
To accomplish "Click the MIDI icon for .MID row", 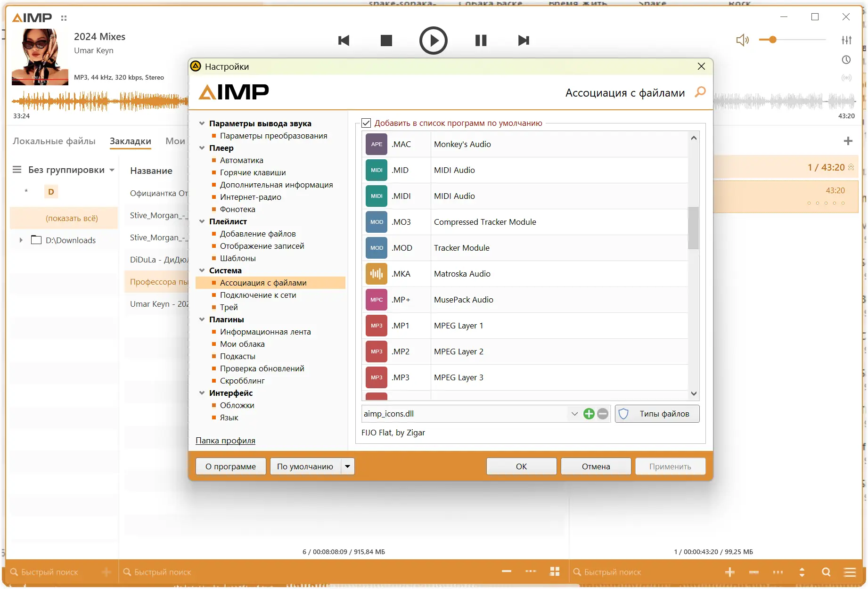I will tap(377, 170).
